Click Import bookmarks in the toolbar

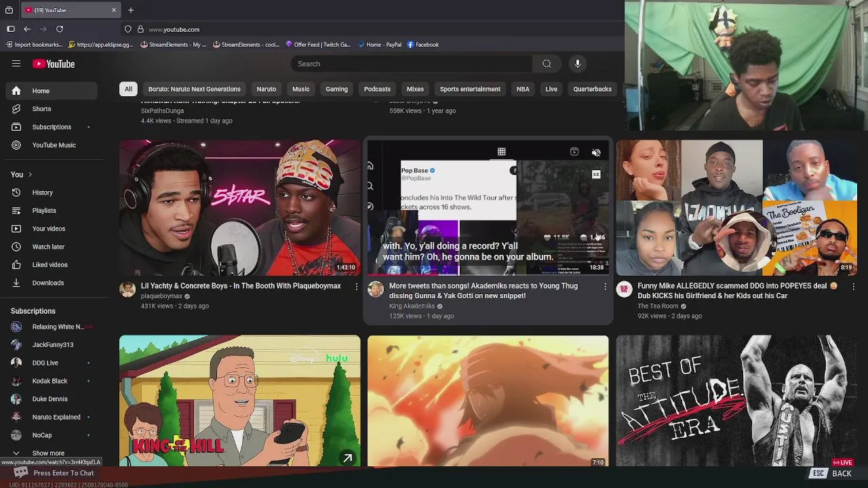click(34, 45)
